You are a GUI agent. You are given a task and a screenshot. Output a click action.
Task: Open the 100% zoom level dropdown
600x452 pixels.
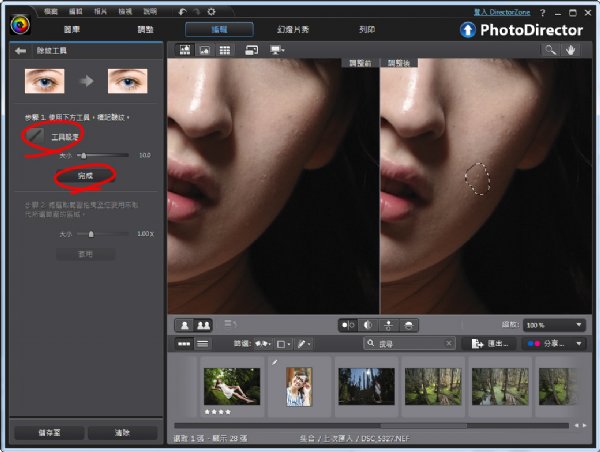coord(553,325)
